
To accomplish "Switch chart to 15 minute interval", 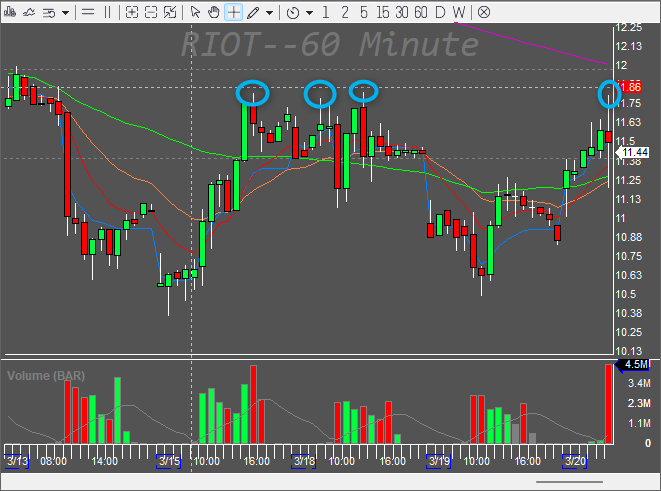I will tap(383, 13).
